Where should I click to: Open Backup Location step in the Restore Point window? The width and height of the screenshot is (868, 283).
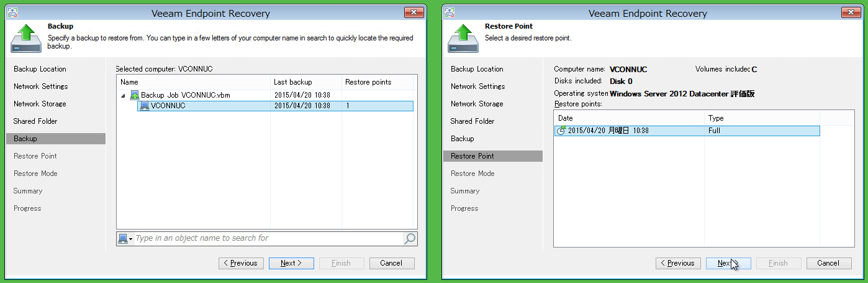[x=477, y=69]
